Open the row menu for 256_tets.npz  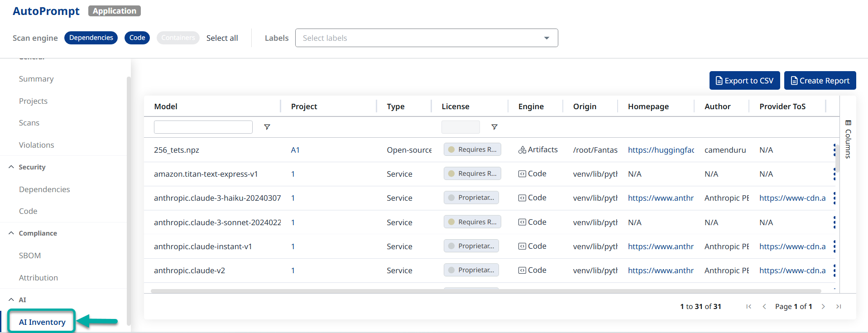coord(834,150)
